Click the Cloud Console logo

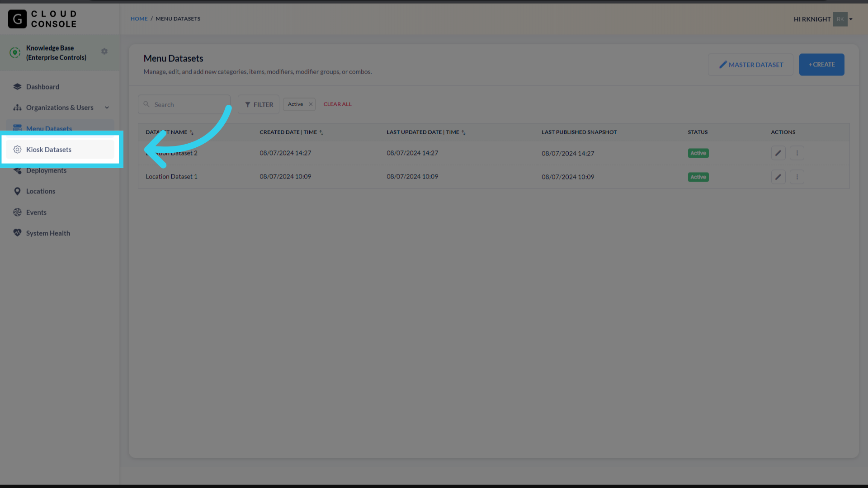click(42, 19)
